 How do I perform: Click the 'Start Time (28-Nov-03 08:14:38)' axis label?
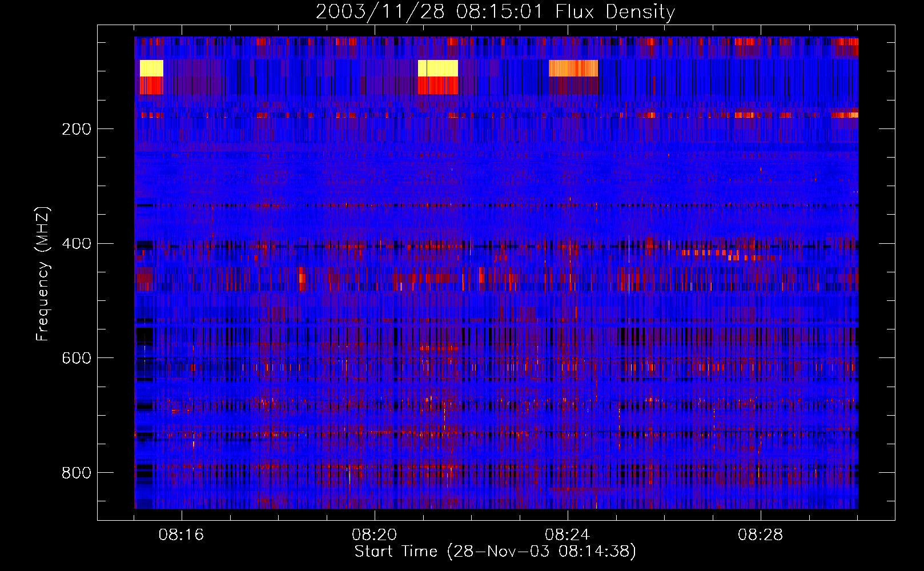pos(495,552)
